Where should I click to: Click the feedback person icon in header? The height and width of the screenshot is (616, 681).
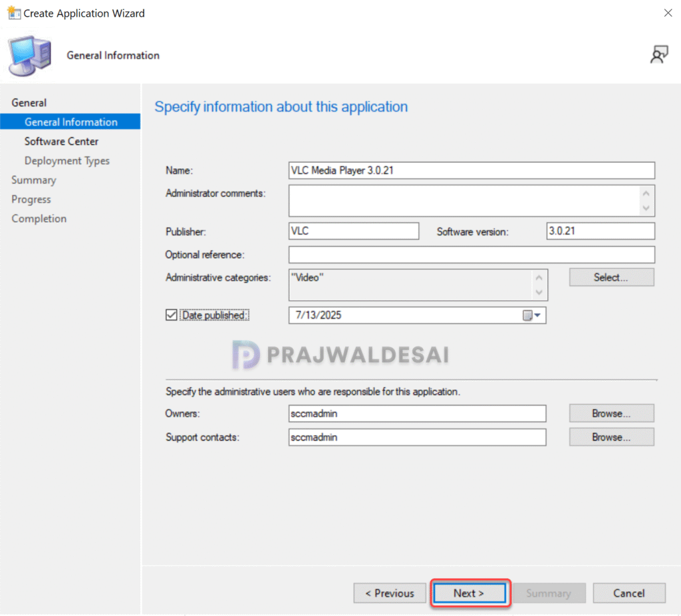[x=659, y=55]
